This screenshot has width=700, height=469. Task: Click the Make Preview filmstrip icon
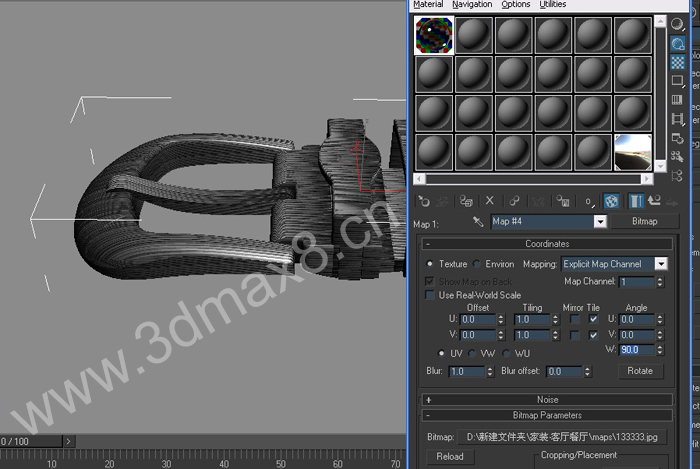[x=678, y=119]
